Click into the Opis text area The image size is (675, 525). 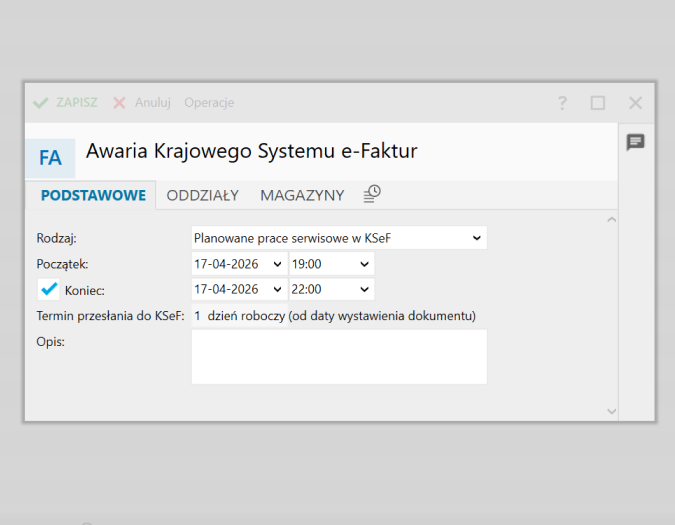pos(339,357)
